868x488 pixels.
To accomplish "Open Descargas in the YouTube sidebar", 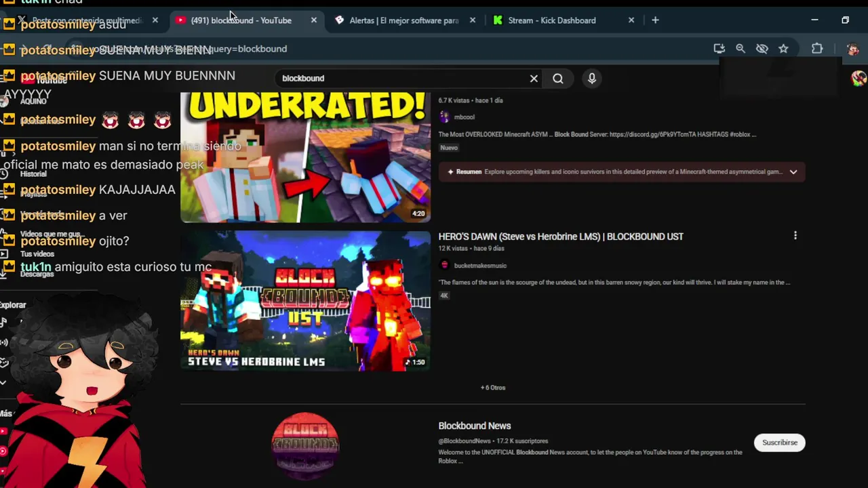I will 37,274.
